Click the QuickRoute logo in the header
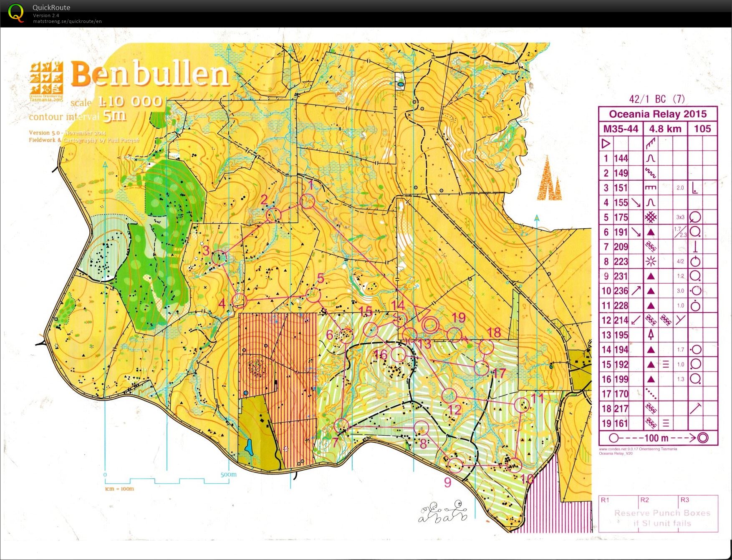This screenshot has height=560, width=732. [16, 13]
